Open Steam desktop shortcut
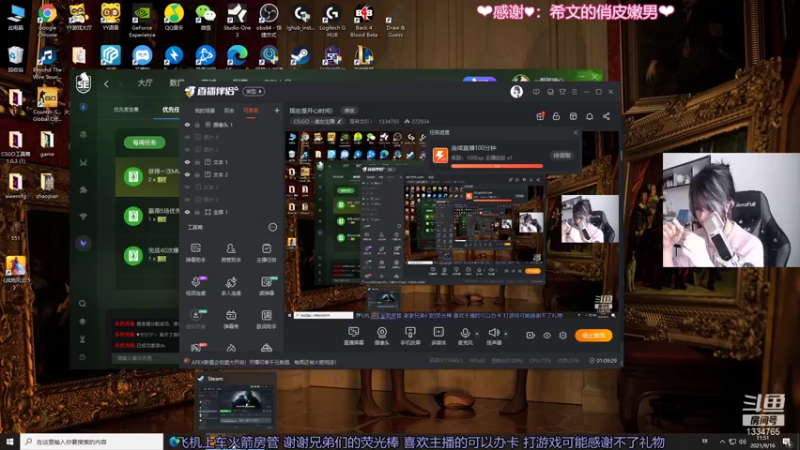The height and width of the screenshot is (450, 800). click(x=300, y=57)
